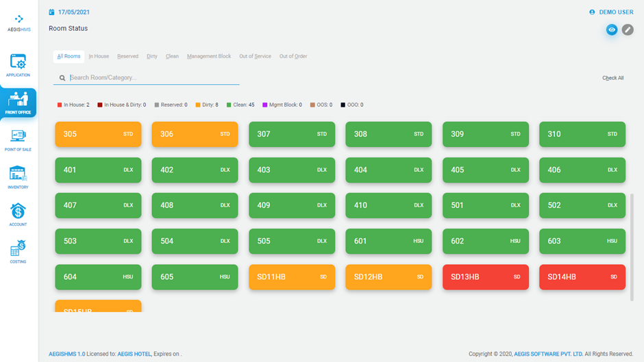Click the pencil edit mode icon
644x362 pixels.
627,30
